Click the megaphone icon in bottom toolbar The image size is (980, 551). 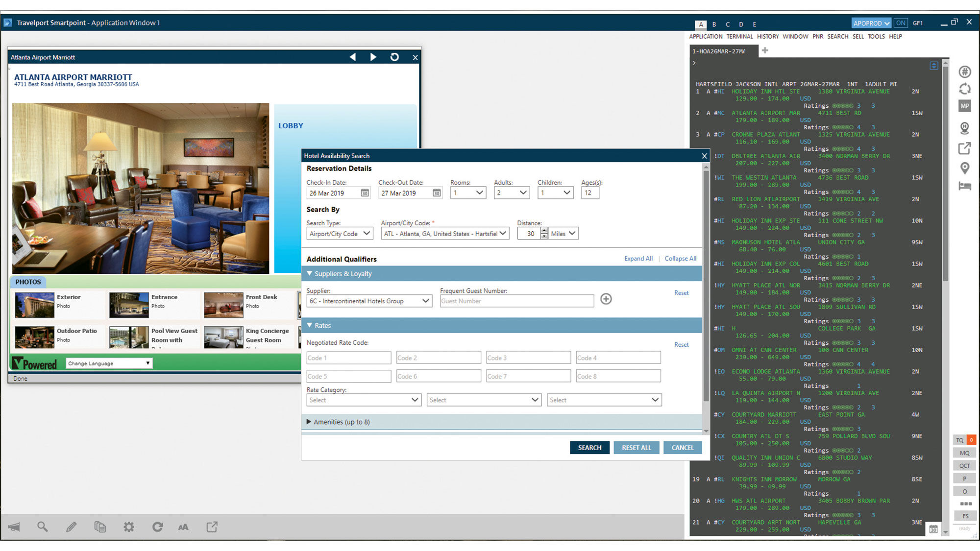coord(14,527)
